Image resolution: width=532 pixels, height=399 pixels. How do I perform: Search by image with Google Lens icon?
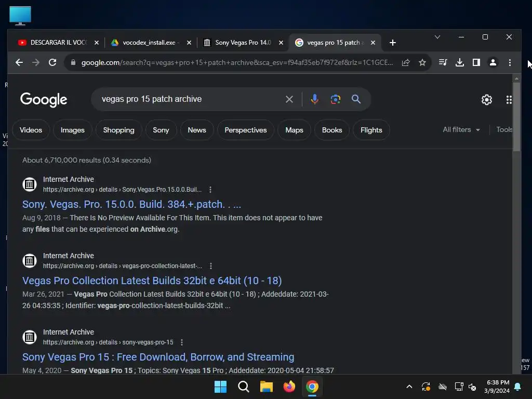pyautogui.click(x=335, y=99)
